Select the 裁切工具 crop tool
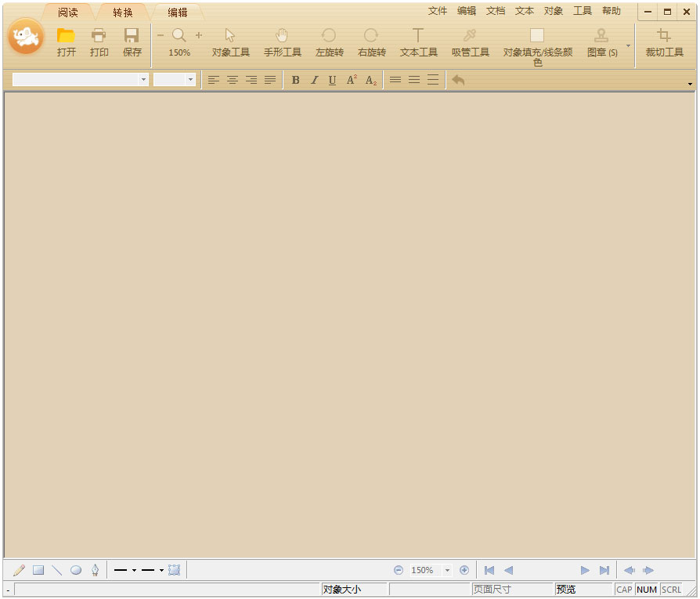 tap(664, 36)
